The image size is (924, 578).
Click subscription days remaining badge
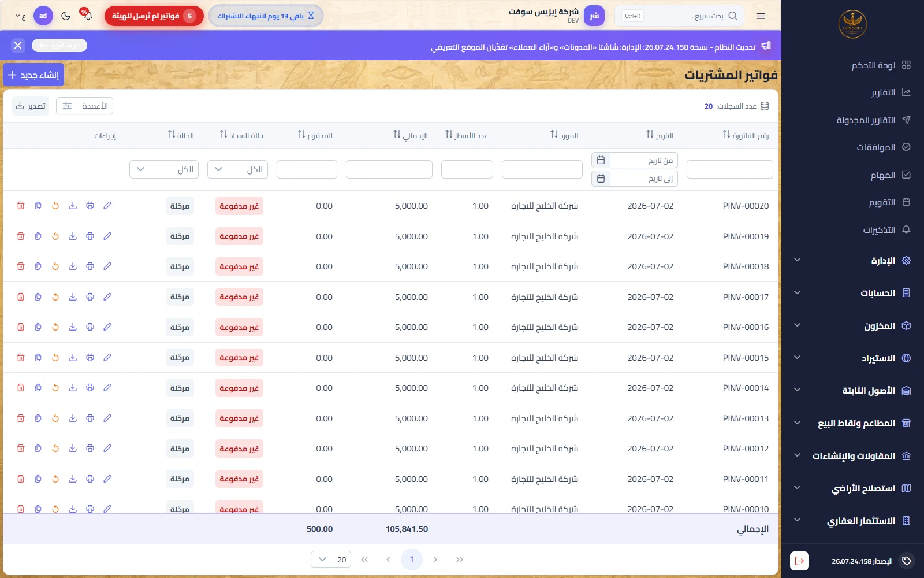click(266, 16)
